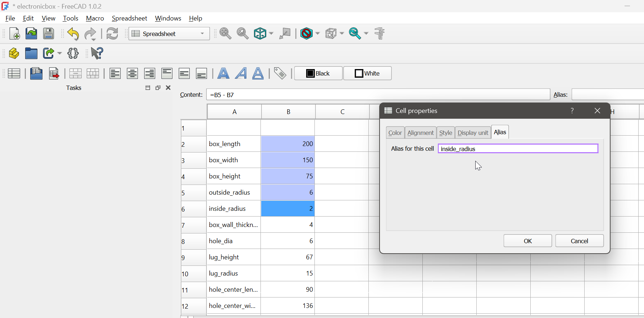Save the document using the floppy icon
This screenshot has width=644, height=318.
pyautogui.click(x=49, y=34)
